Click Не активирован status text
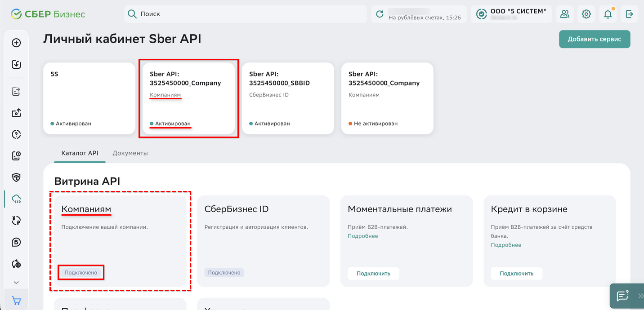This screenshot has height=310, width=644. tap(376, 124)
